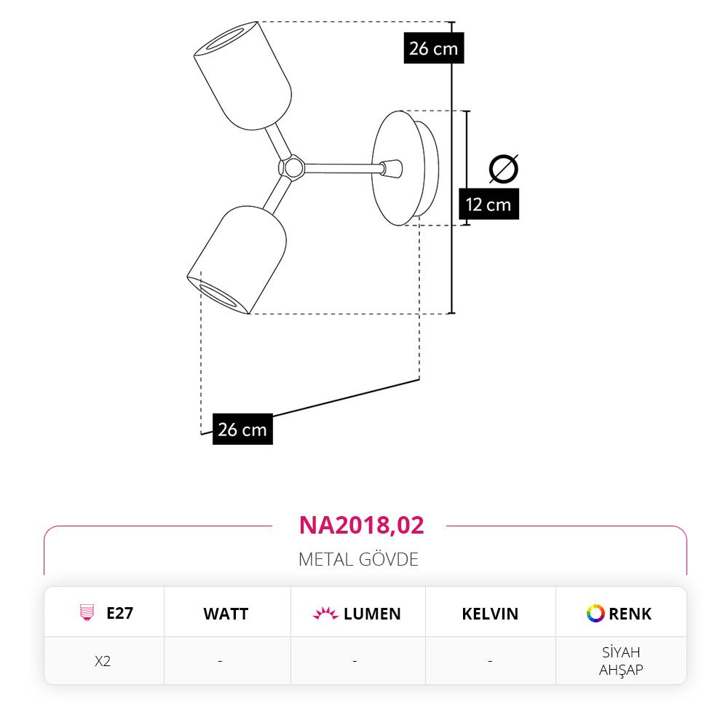The height and width of the screenshot is (728, 728).
Task: Click the central hexagonal joint
Action: [x=292, y=167]
